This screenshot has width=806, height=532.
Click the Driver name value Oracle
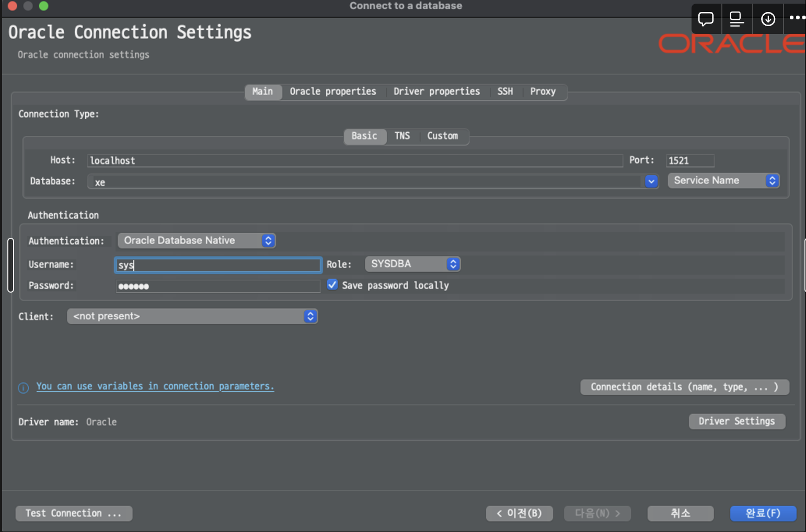101,422
